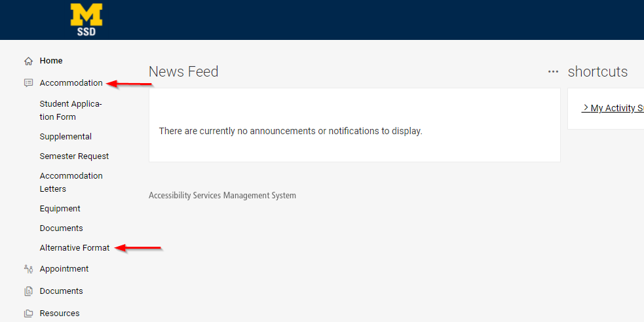This screenshot has height=322, width=644.
Task: Click the Michigan SSD logo
Action: (x=86, y=20)
